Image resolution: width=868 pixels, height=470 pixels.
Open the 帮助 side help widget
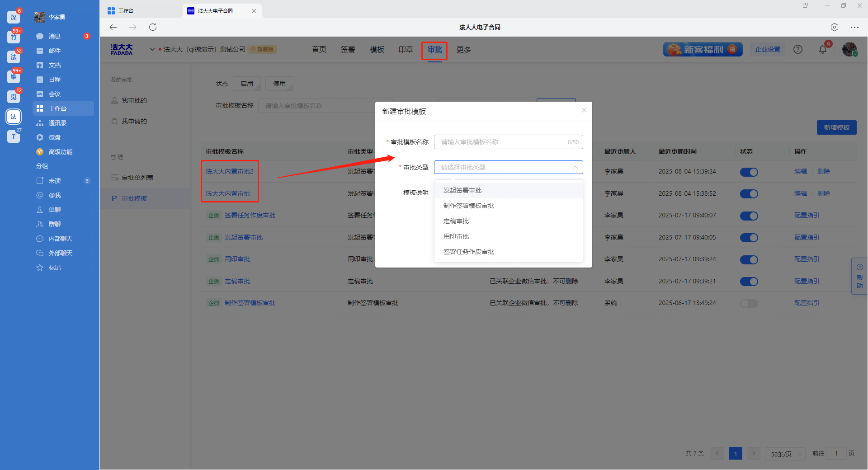[859, 276]
